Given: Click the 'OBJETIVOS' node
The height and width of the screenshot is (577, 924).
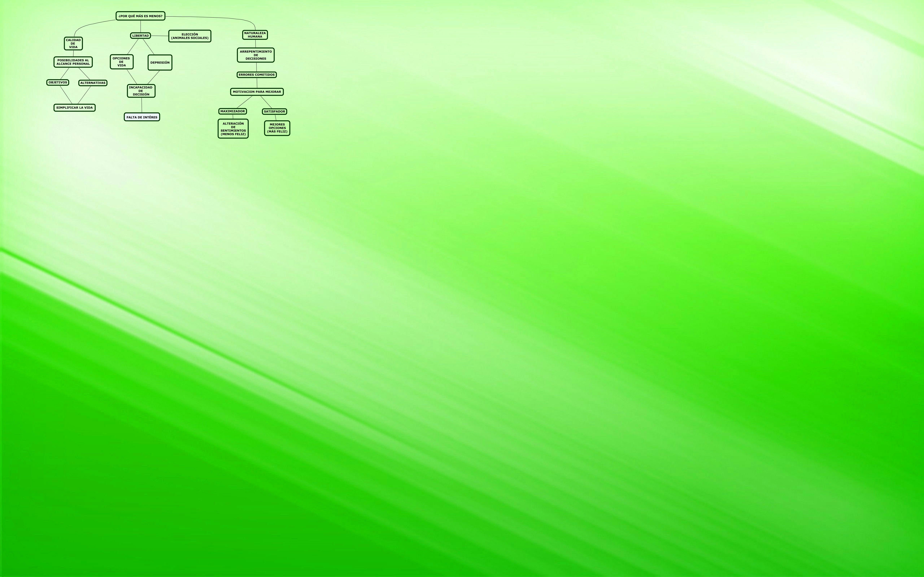Looking at the screenshot, I should [x=58, y=82].
